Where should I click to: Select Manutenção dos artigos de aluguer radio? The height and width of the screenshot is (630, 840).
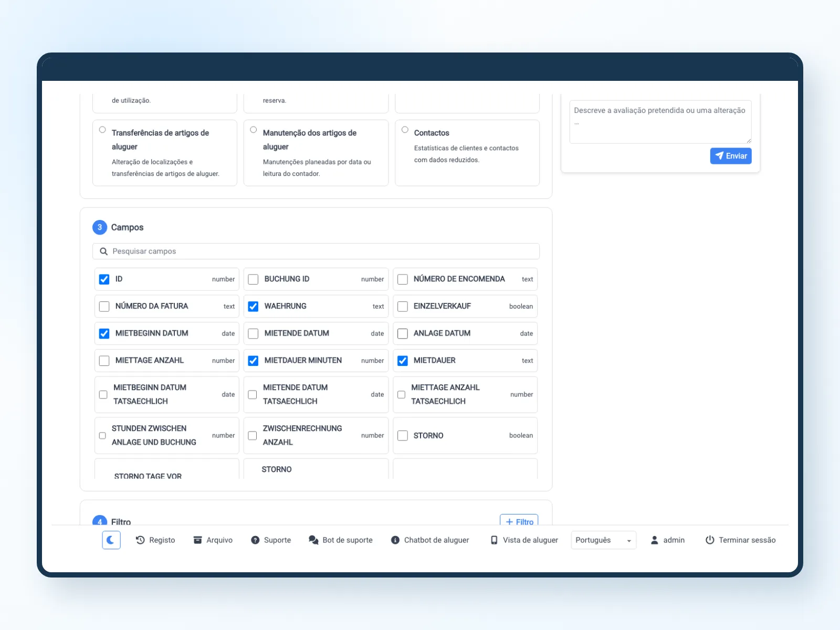(x=254, y=130)
